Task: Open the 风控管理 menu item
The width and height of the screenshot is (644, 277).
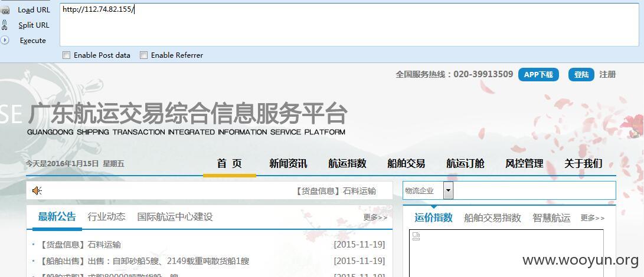Action: (x=524, y=163)
